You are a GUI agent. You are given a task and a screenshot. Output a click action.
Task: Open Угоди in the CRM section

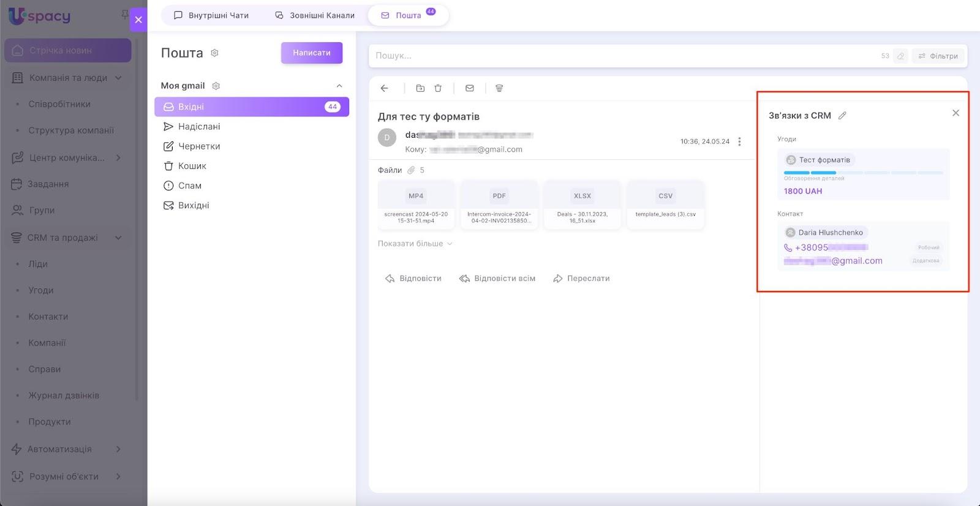click(x=41, y=290)
